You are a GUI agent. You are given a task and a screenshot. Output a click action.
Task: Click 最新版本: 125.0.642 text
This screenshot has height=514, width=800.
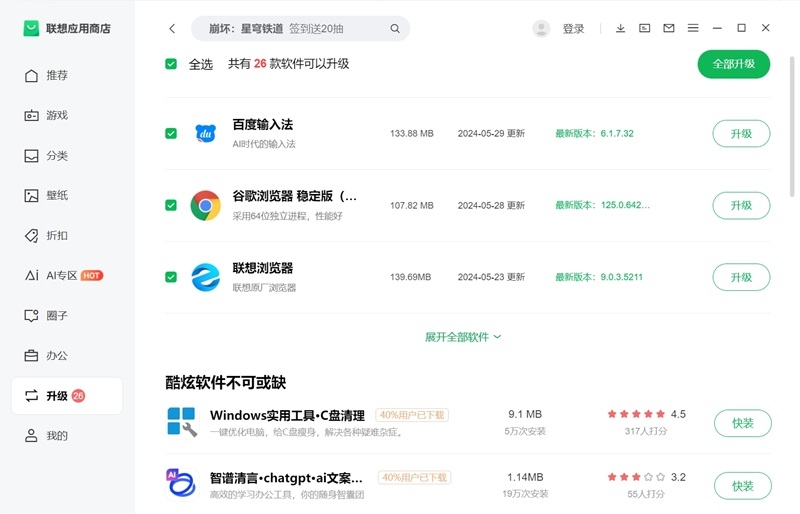(x=603, y=205)
